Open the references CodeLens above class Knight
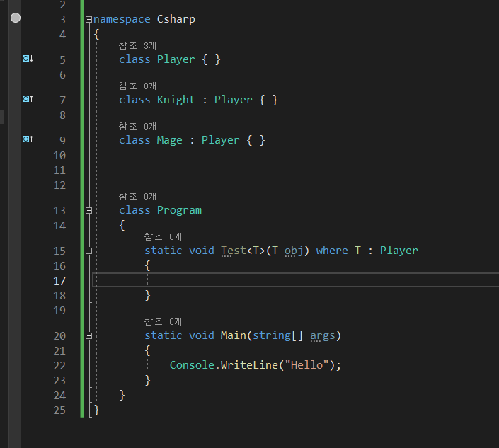The width and height of the screenshot is (499, 448). 137,86
